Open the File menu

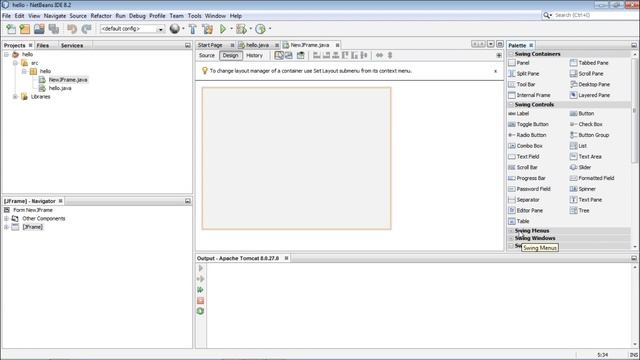point(7,16)
